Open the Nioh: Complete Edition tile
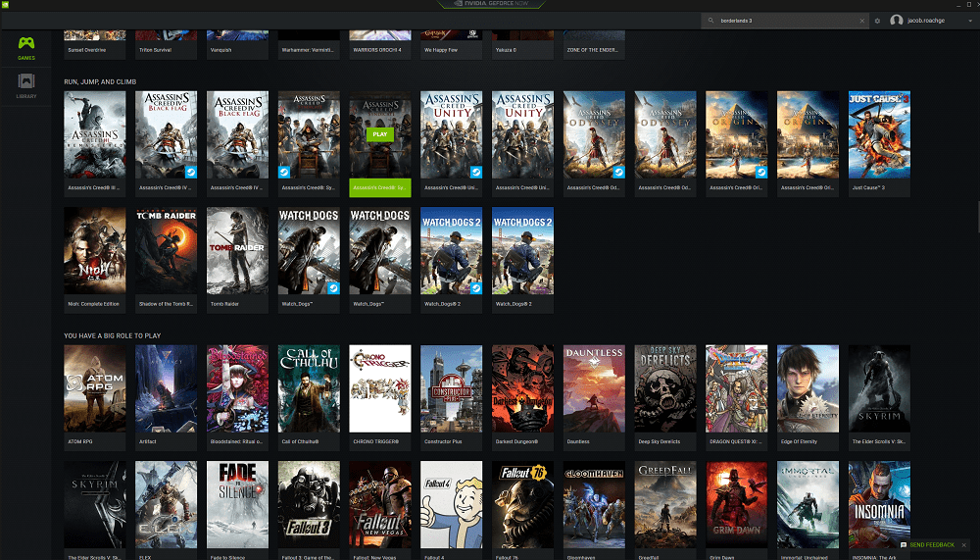Image resolution: width=980 pixels, height=560 pixels. 94,260
